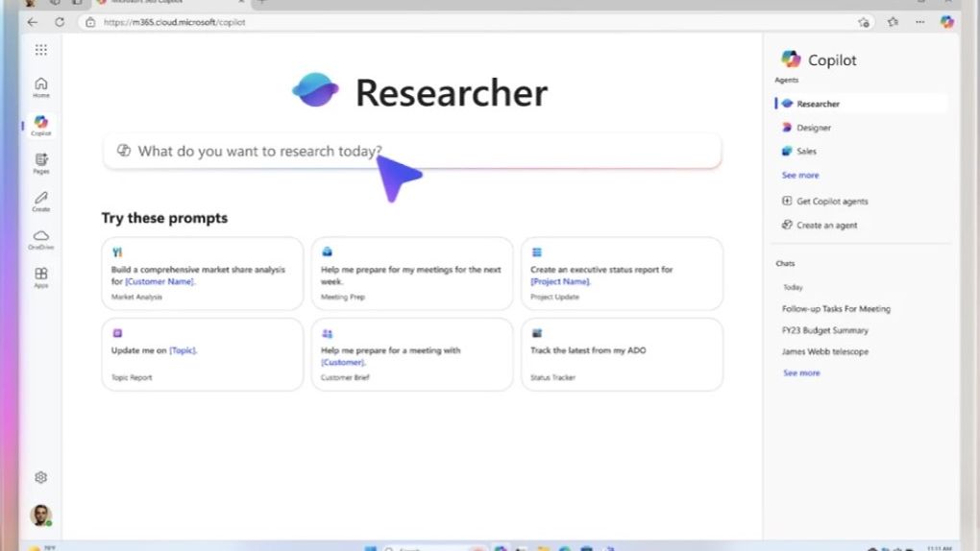This screenshot has width=980, height=551.
Task: Open OneDrive from the sidebar
Action: [x=41, y=239]
